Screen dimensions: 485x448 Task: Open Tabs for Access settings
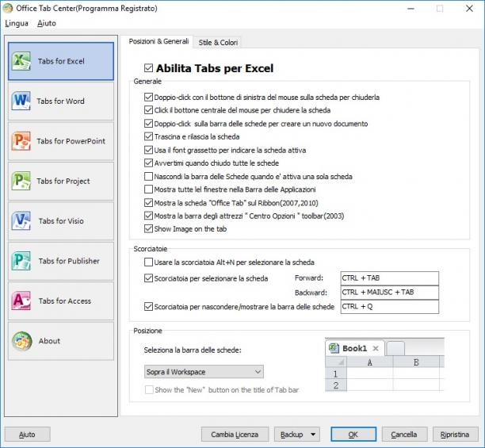tap(61, 301)
